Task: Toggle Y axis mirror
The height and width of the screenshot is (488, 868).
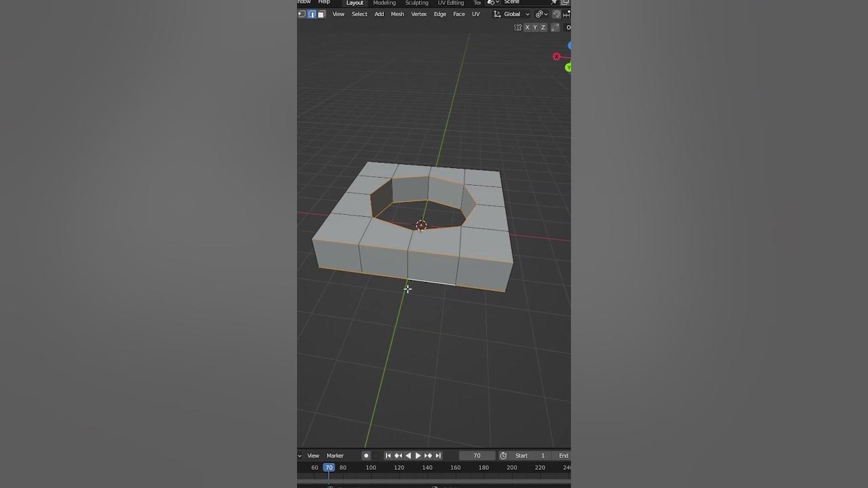Action: pos(535,28)
